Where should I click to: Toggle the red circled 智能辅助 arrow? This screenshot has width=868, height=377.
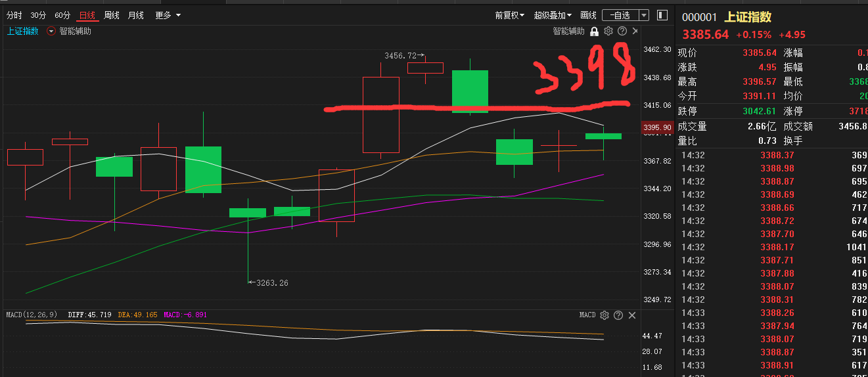pos(51,31)
